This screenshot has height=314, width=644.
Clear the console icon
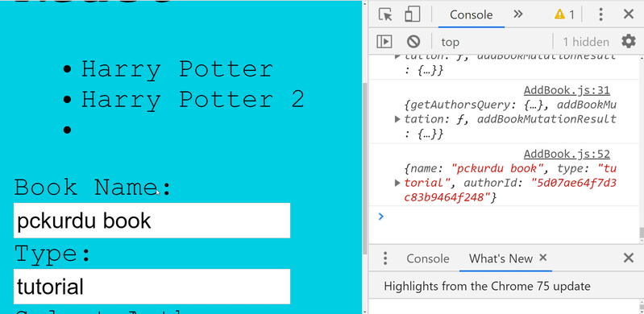click(413, 41)
